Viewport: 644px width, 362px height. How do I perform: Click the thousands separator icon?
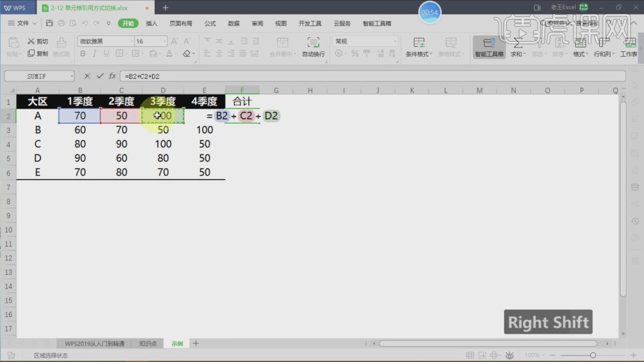point(367,53)
